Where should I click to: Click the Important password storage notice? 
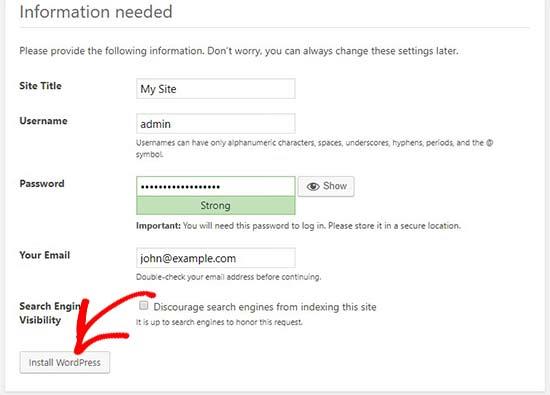point(298,226)
